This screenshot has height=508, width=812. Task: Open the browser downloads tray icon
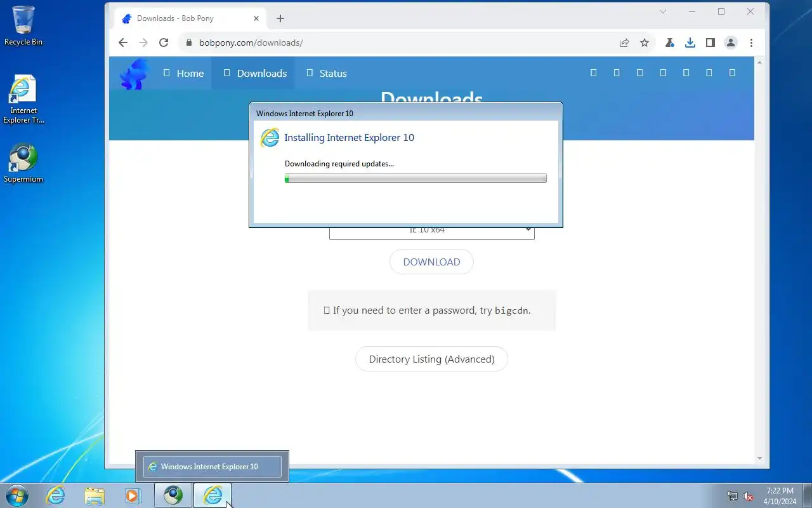(x=690, y=43)
